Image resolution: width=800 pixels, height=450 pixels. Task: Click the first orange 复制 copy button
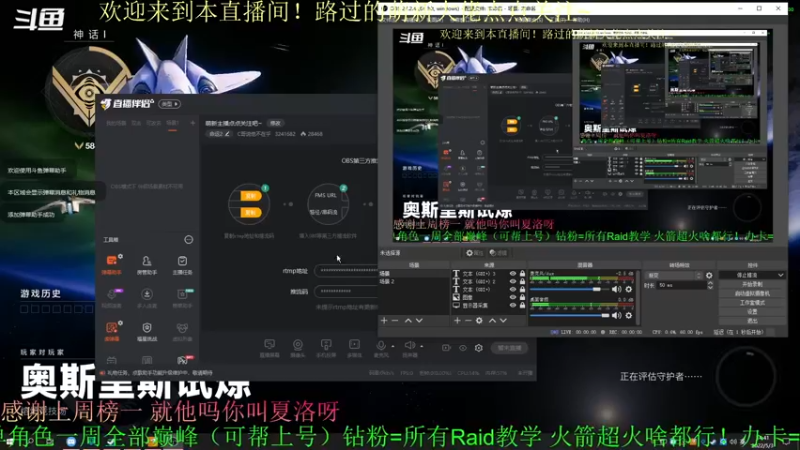click(250, 196)
